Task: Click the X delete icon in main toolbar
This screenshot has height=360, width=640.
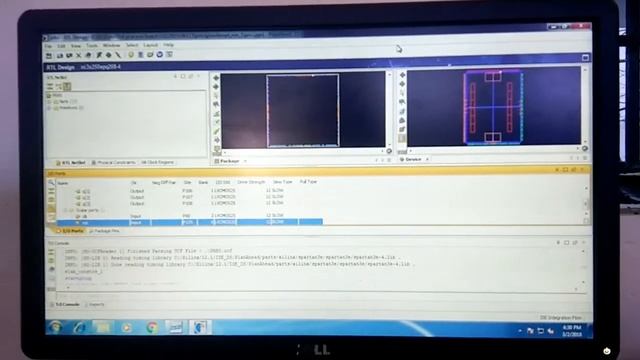Action: pos(78,55)
